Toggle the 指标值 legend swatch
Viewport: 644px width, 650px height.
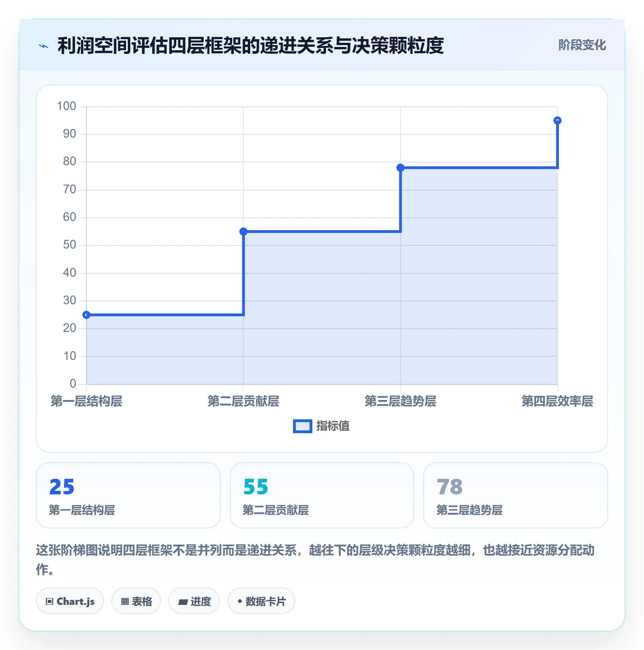(x=303, y=426)
